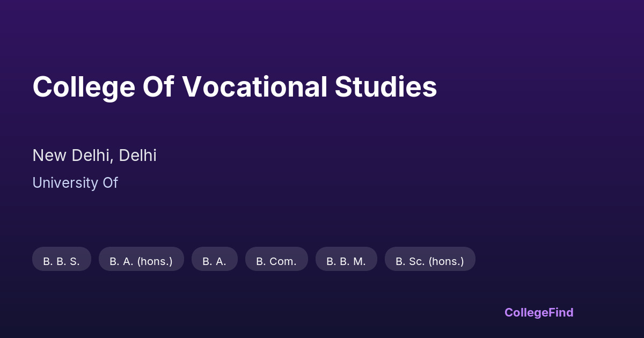Open the New Delhi, Delhi location text
Screen dimensions: 644x338
(94, 156)
